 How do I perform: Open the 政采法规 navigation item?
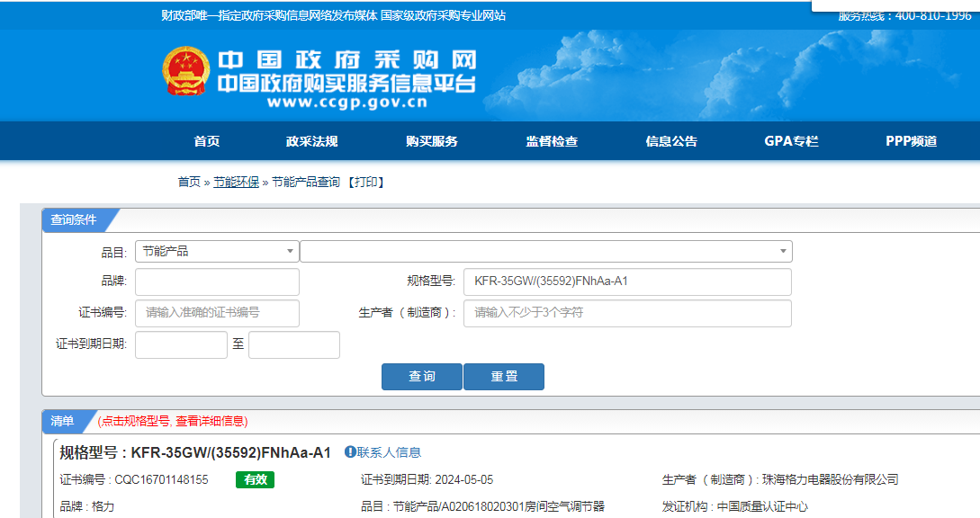312,141
